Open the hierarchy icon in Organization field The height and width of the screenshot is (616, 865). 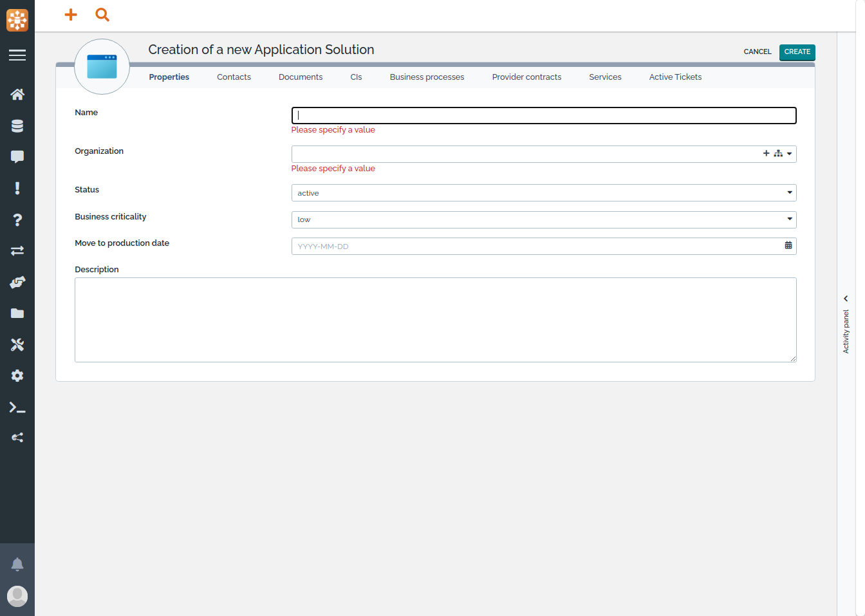click(x=778, y=154)
